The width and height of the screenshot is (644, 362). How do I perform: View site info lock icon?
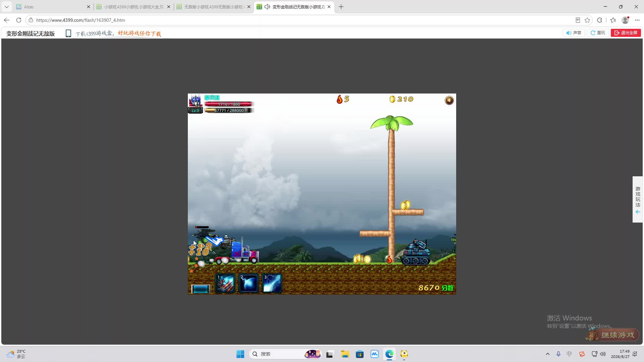coord(31,20)
